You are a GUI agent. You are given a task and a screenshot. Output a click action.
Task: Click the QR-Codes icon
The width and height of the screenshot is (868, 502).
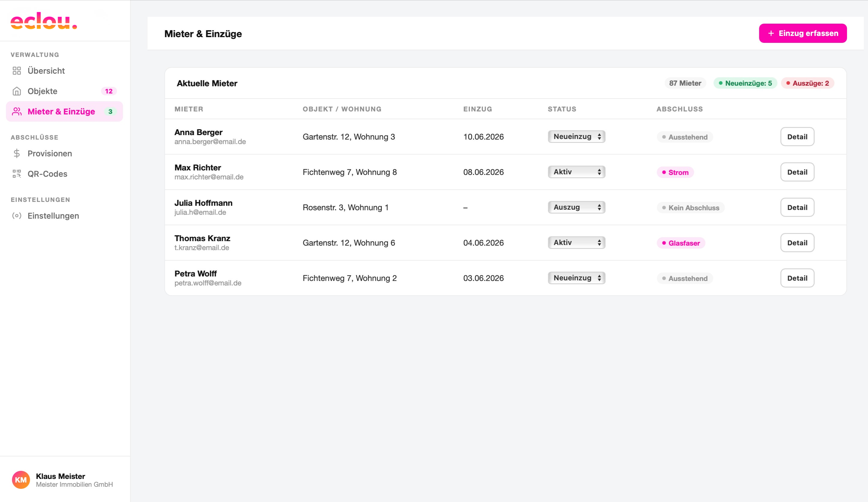pos(16,173)
